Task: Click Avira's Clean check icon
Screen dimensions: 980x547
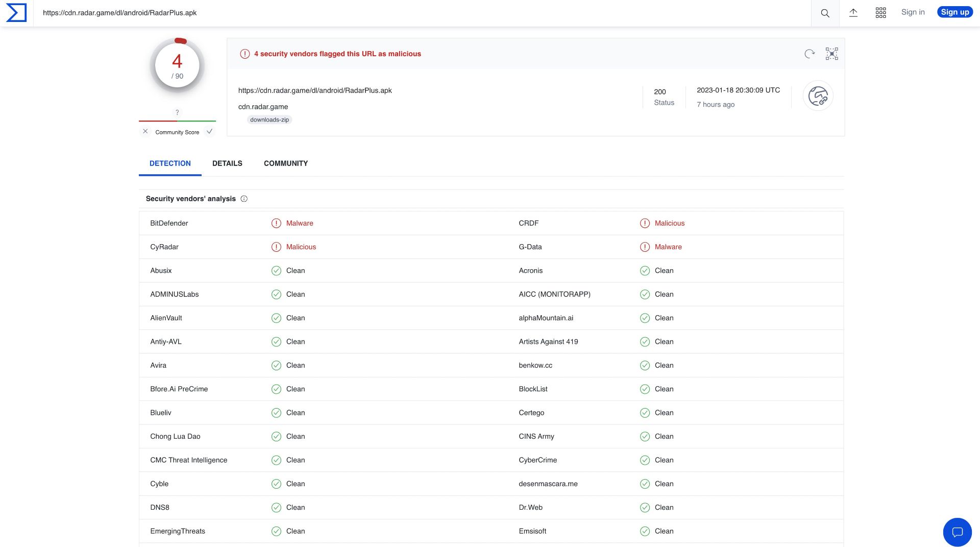Action: [276, 366]
